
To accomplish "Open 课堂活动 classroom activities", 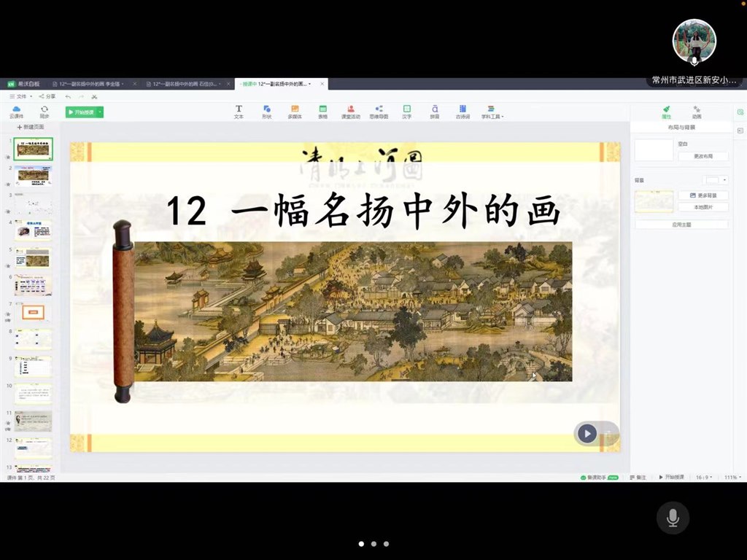I will coord(351,112).
